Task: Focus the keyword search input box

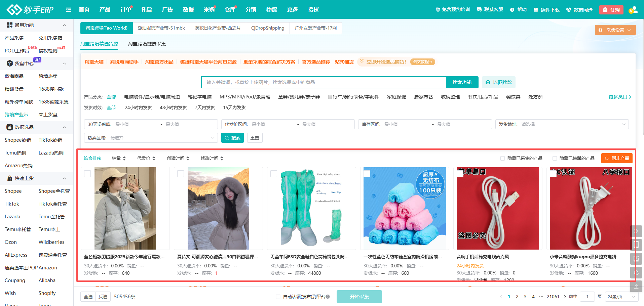Action: point(324,82)
